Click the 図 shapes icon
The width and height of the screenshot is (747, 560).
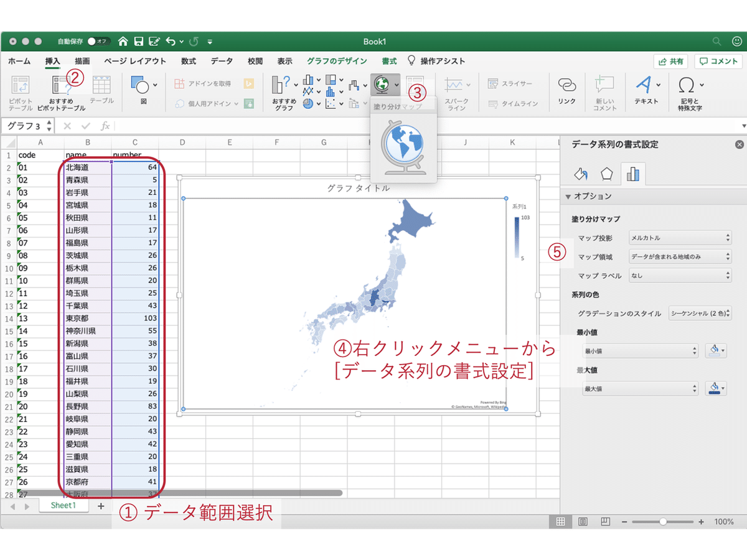(x=139, y=85)
